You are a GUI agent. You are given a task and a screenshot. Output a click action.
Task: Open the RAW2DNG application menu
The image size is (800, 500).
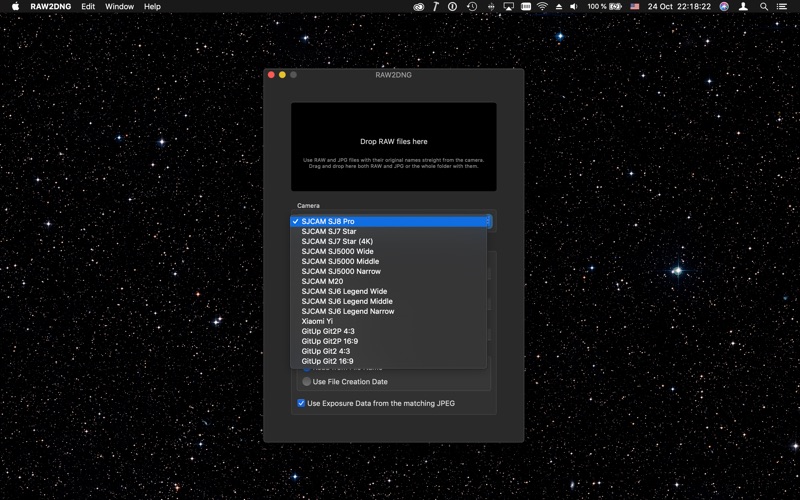(51, 7)
